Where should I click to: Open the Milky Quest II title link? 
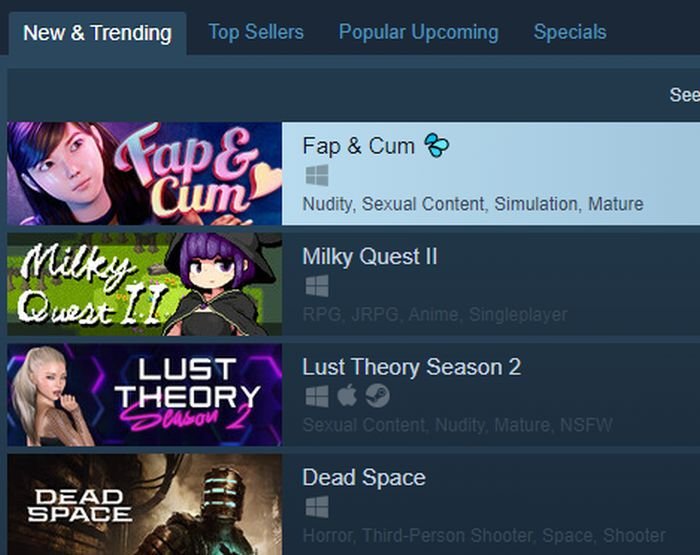pos(370,257)
